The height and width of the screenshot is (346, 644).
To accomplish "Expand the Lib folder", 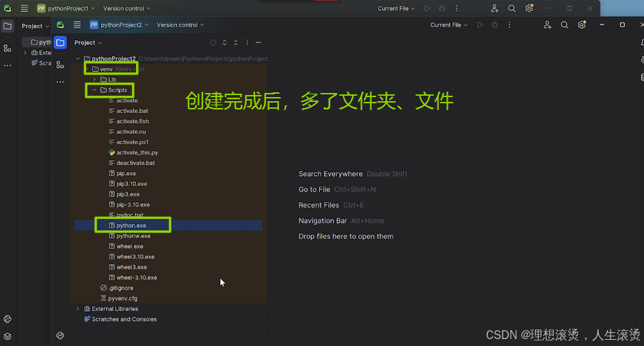I will point(94,80).
